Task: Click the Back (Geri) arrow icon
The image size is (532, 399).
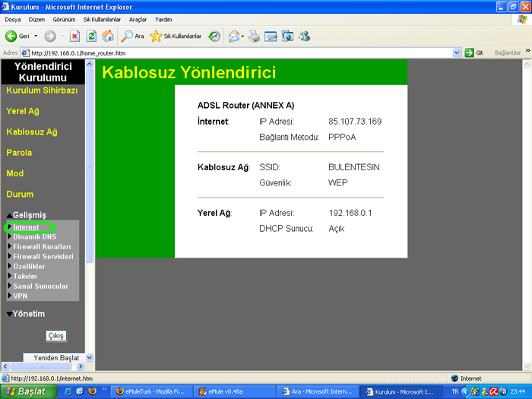Action: tap(11, 36)
